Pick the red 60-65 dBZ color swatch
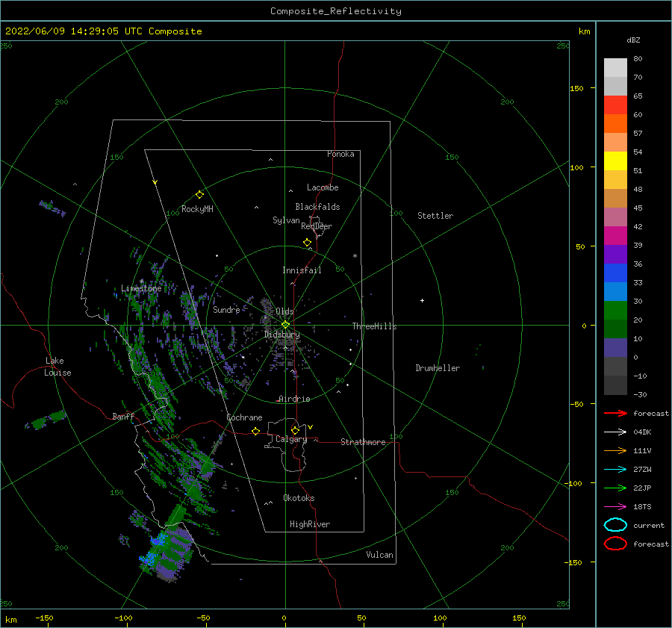Image resolution: width=672 pixels, height=628 pixels. (615, 105)
